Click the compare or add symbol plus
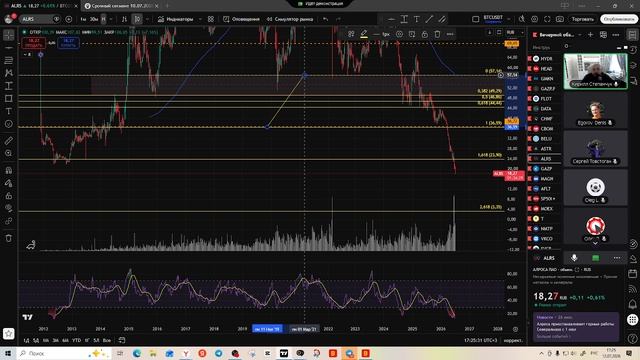This screenshot has height=360, width=640. coord(69,19)
